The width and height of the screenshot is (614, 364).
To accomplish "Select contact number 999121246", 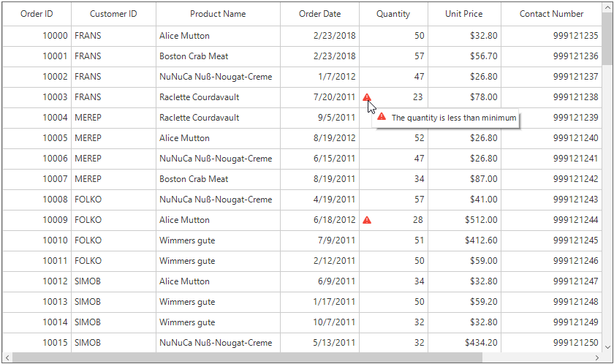I will [x=551, y=261].
